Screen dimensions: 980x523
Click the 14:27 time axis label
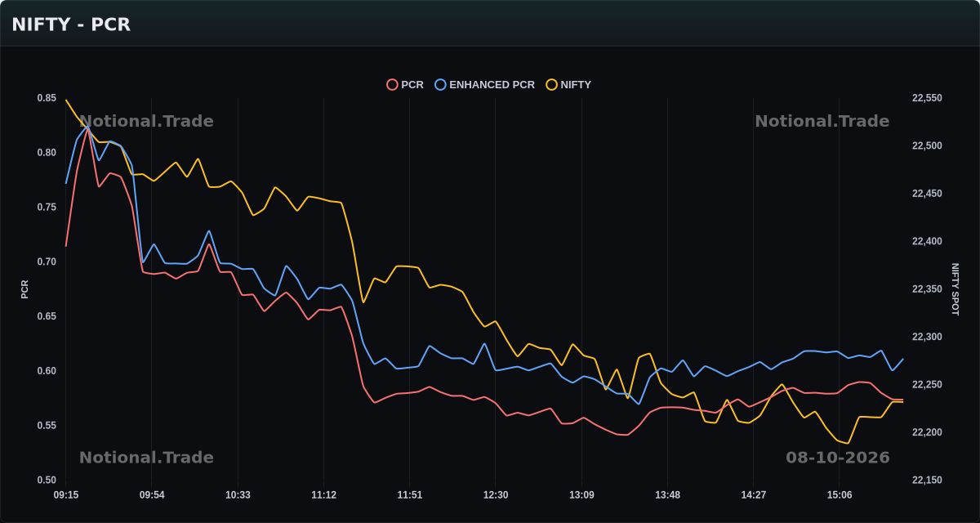(x=753, y=495)
